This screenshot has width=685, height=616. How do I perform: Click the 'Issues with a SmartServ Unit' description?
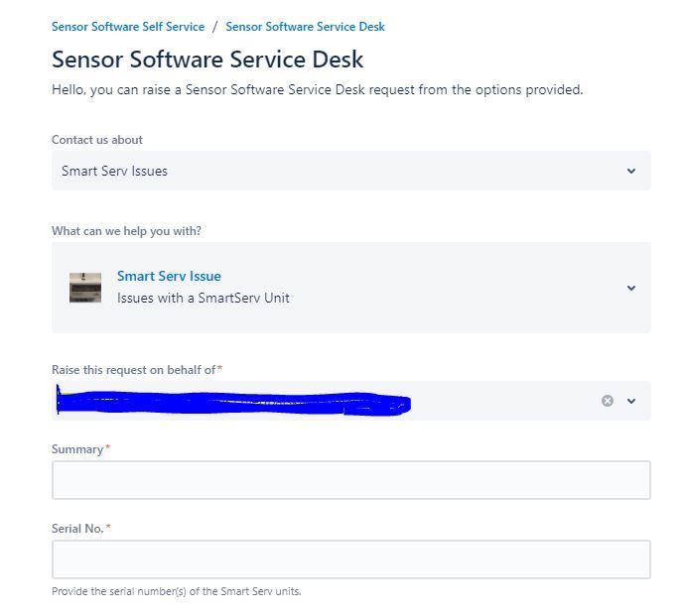click(x=203, y=298)
